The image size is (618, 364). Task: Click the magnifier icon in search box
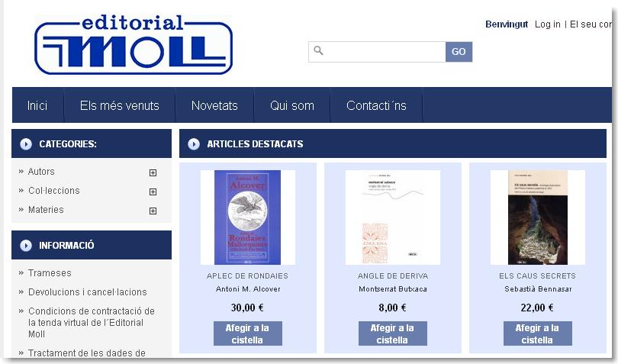pos(318,50)
